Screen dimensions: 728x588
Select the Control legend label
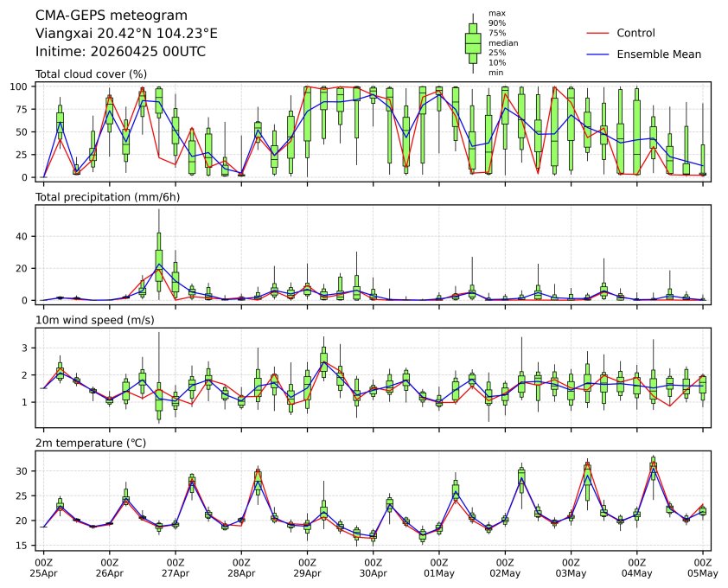(x=635, y=33)
